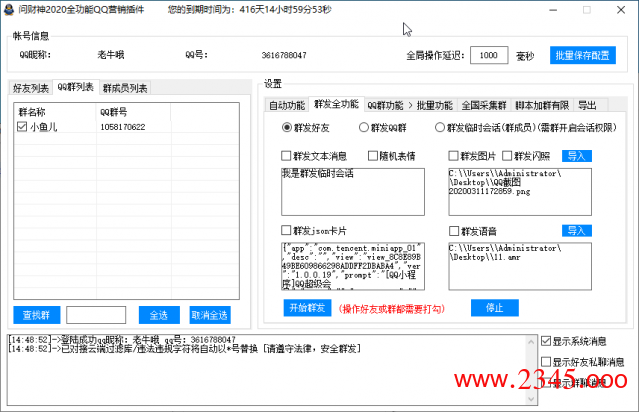This screenshot has width=639, height=412.
Task: Click 导入 button next to 群发闪照
Action: click(577, 156)
